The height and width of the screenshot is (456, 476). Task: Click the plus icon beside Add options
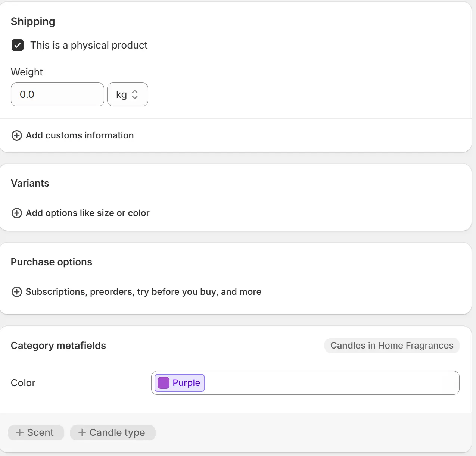coord(17,213)
